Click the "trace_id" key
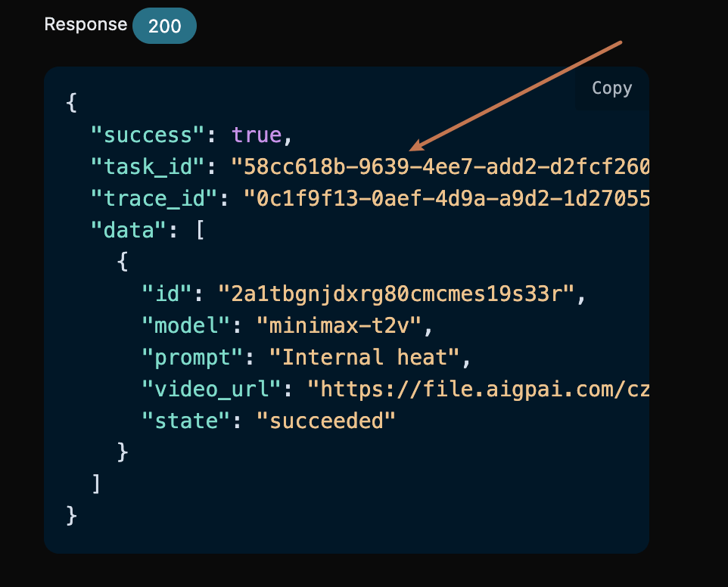This screenshot has height=587, width=728. pyautogui.click(x=154, y=198)
